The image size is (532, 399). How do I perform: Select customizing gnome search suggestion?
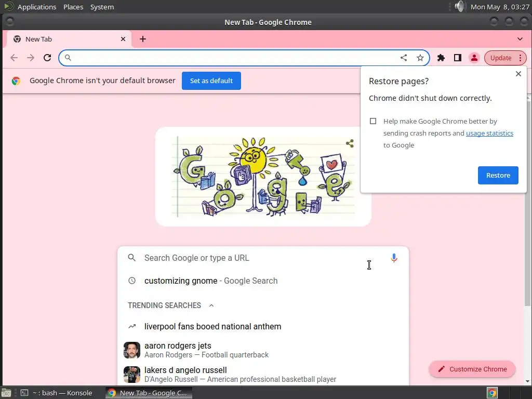pos(263,281)
